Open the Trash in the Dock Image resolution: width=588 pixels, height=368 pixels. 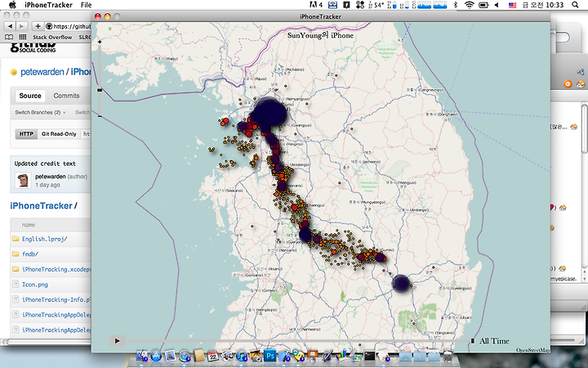pyautogui.click(x=448, y=355)
